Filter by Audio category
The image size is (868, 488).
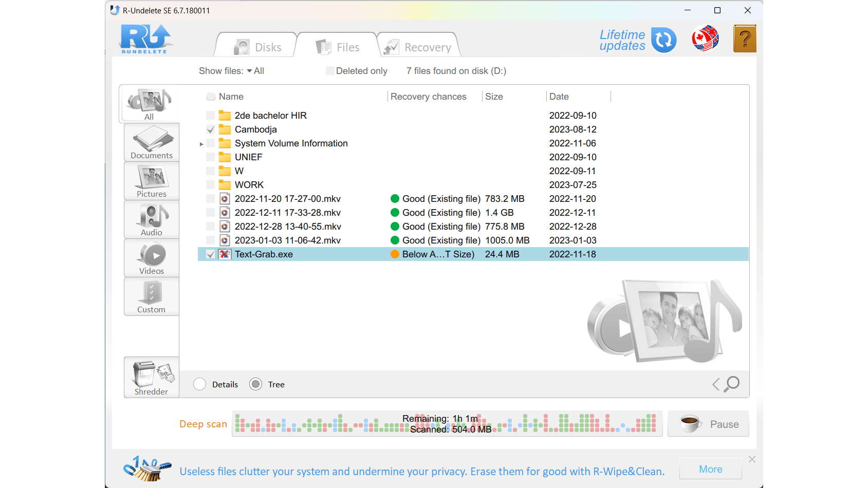(152, 219)
